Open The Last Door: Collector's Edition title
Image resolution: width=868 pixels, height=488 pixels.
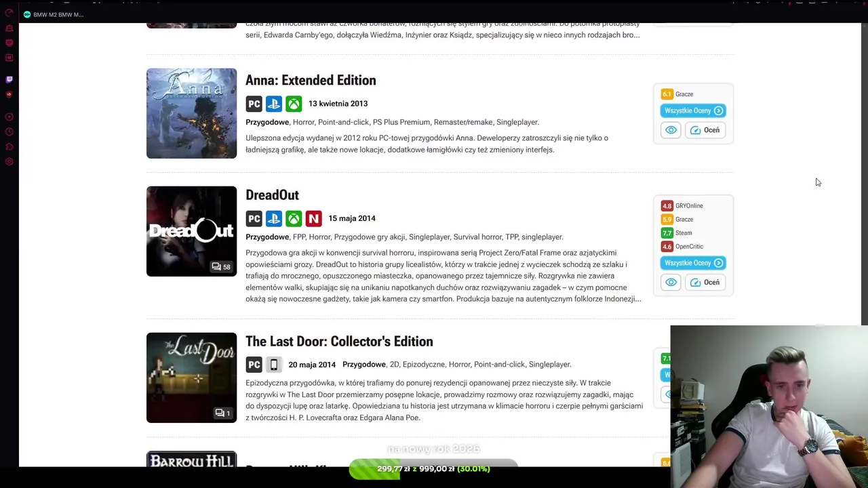(339, 342)
